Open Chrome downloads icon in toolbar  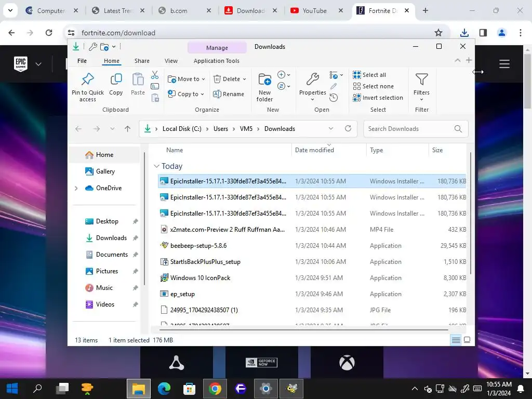point(464,33)
